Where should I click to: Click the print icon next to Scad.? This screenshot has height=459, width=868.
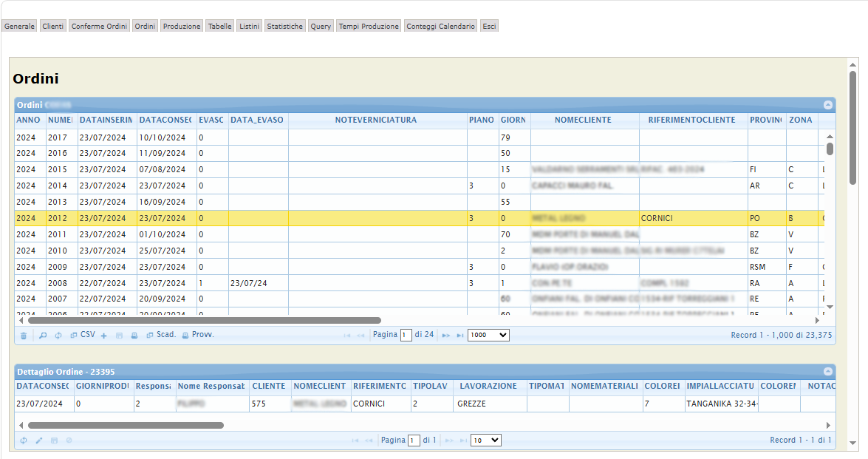tap(134, 336)
